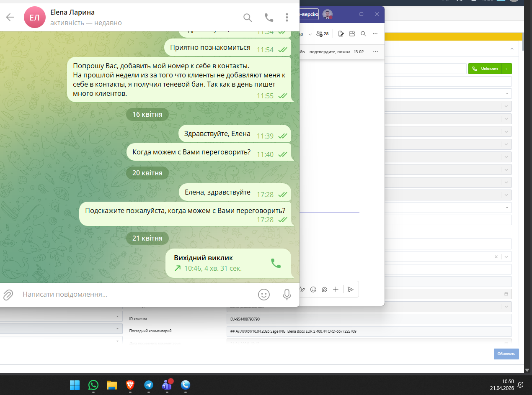Open Teams profile avatar in title bar
The image size is (532, 395).
tap(328, 14)
